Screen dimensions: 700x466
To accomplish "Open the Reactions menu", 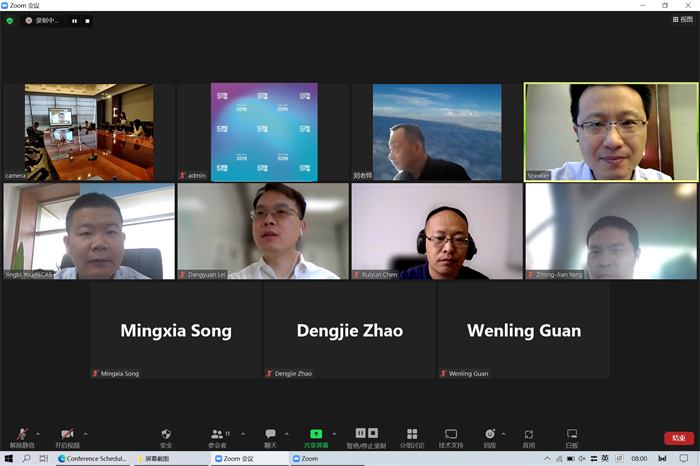I will click(x=490, y=435).
